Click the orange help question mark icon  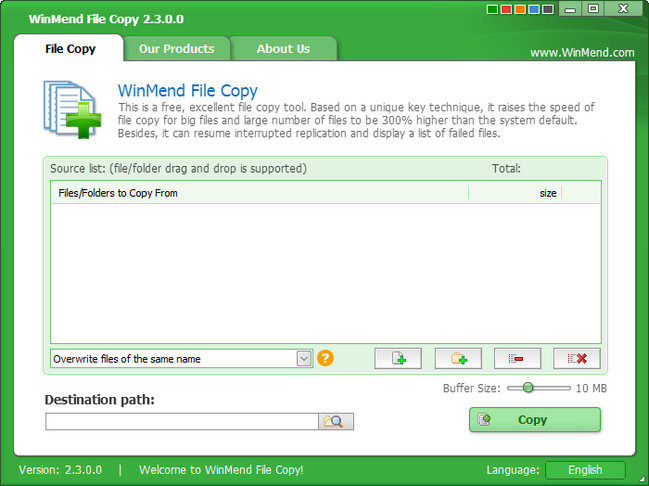tap(325, 358)
